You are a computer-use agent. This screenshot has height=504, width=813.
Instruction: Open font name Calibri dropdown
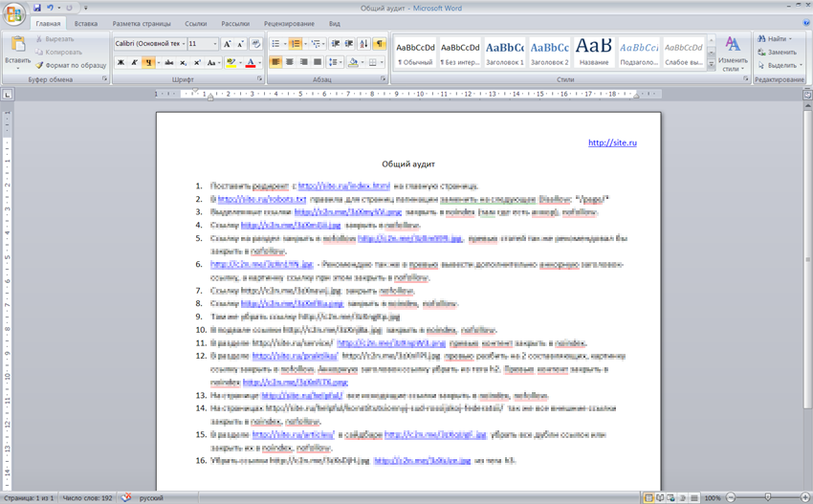tap(183, 44)
